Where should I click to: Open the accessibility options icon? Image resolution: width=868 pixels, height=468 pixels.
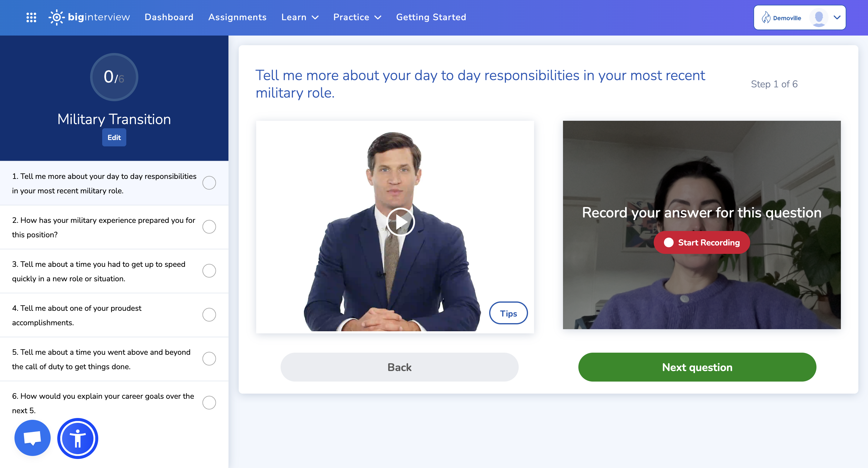tap(77, 438)
